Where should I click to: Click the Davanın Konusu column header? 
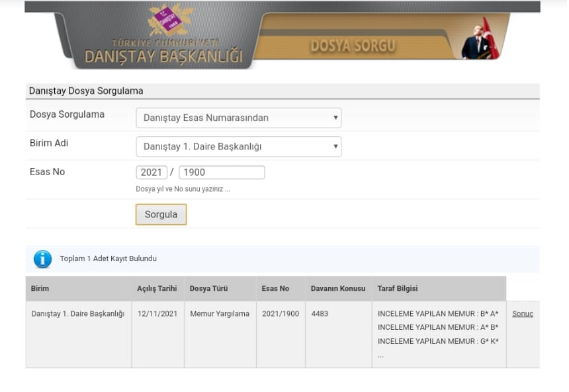coord(337,289)
